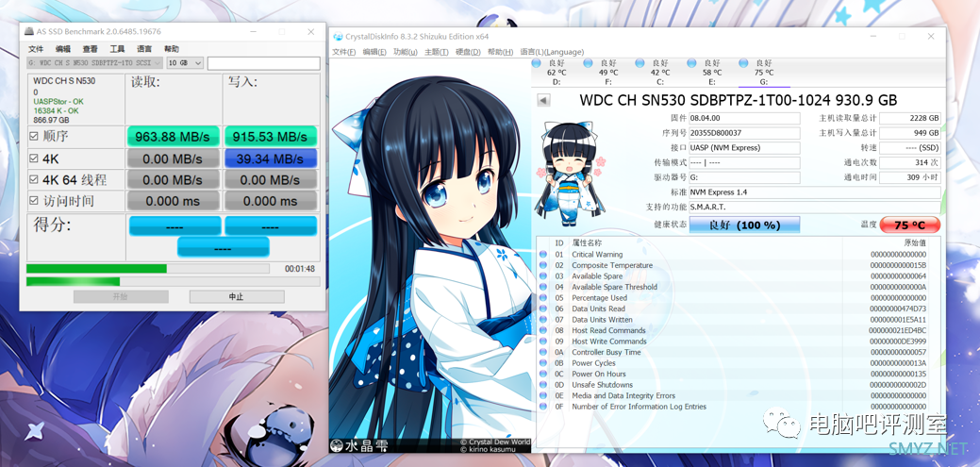Screen dimensions: 980x467
Task: Click status orb for Available Spare Threshold row
Action: click(x=543, y=287)
